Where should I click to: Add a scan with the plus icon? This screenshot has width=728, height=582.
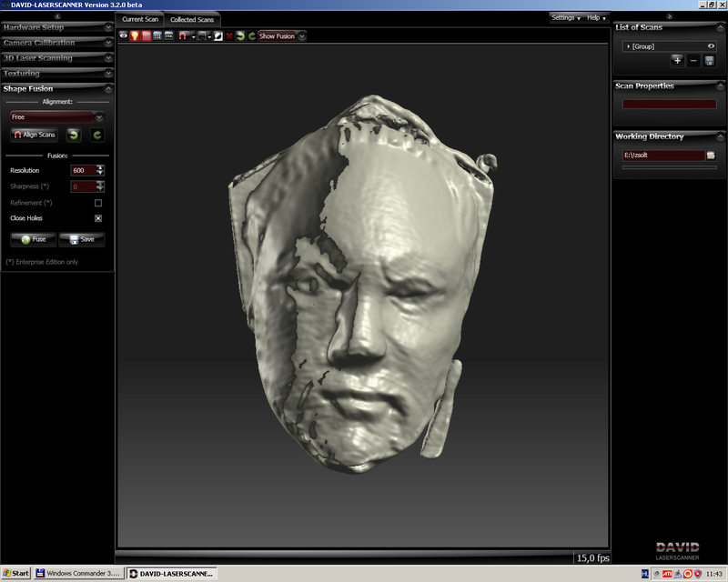(x=676, y=60)
